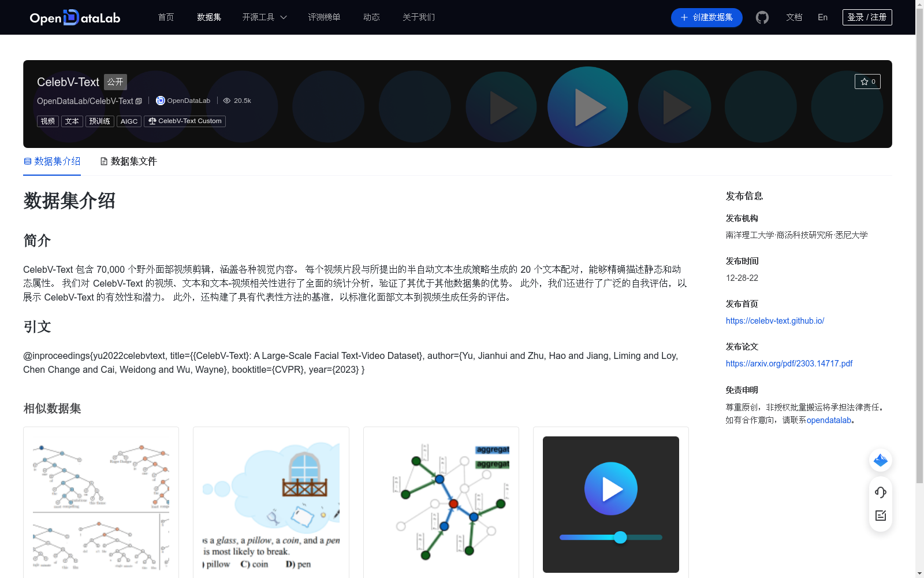924x578 pixels.
Task: Click play button on video dataset card
Action: pyautogui.click(x=611, y=488)
